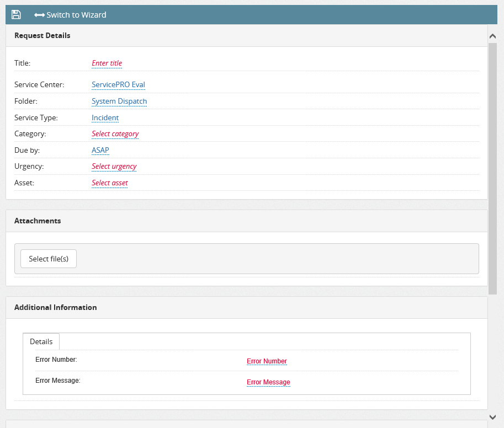
Task: Open the Select asset picker
Action: (109, 183)
